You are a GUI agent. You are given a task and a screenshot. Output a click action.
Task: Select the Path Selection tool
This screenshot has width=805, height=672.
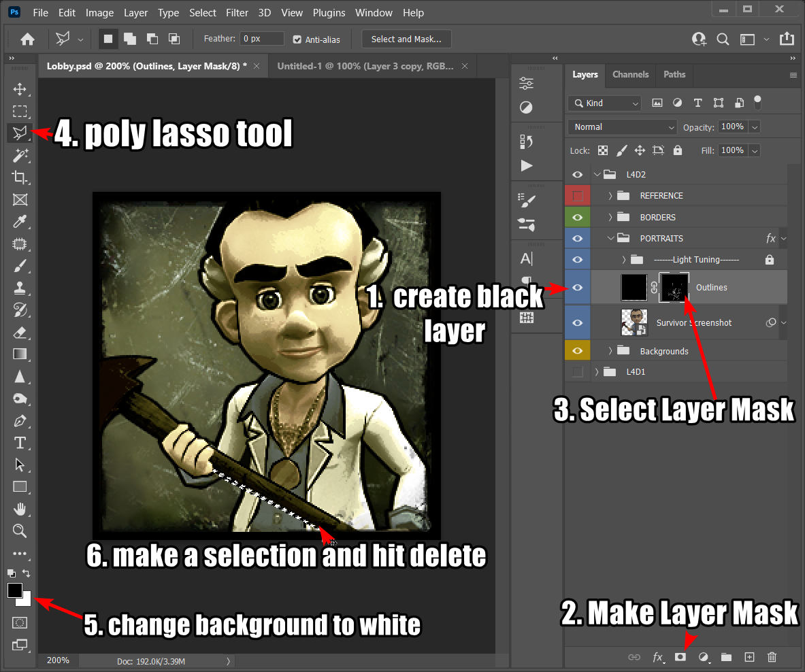pyautogui.click(x=20, y=465)
